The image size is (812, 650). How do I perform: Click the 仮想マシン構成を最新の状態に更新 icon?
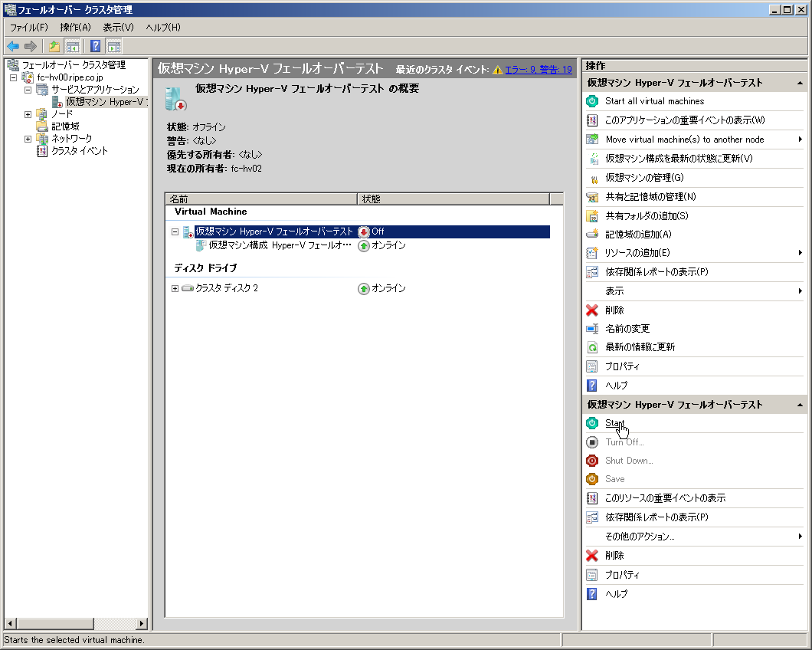(592, 159)
